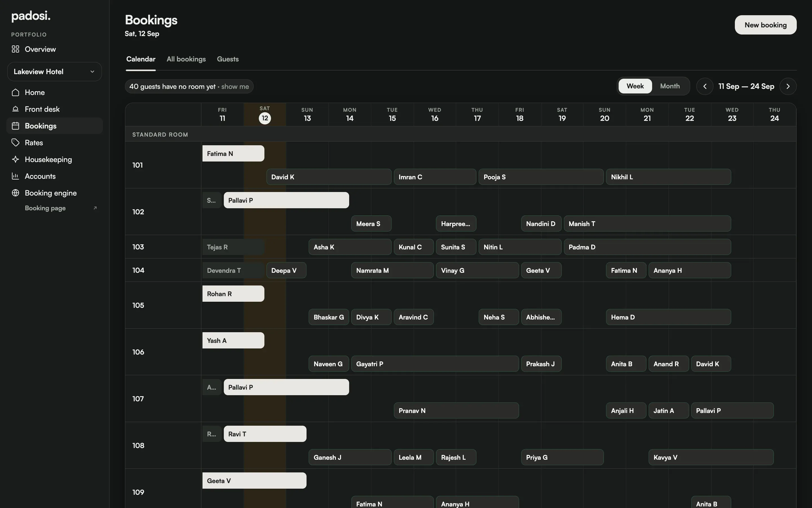
Task: Click the external link arrow beside Booking page
Action: tap(95, 208)
